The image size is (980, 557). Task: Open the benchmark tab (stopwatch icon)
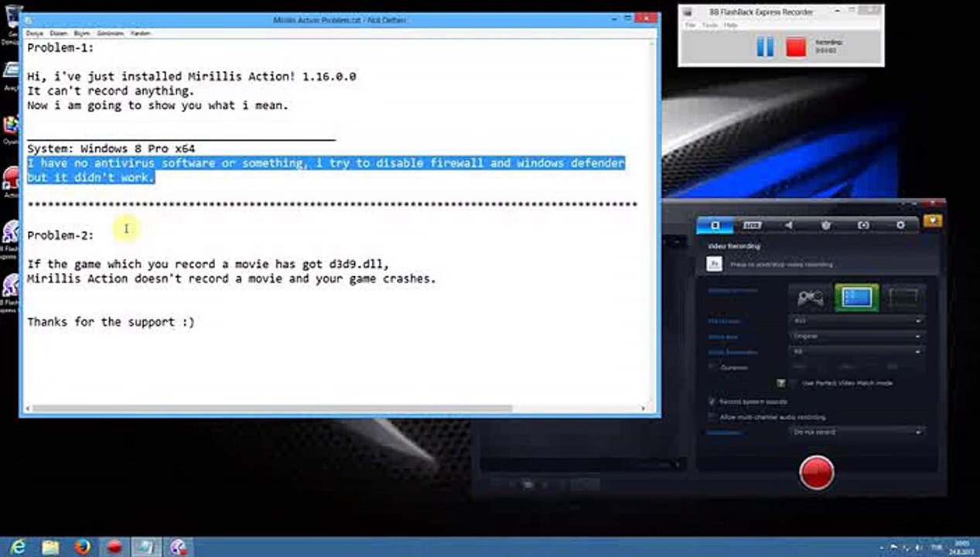[x=826, y=225]
